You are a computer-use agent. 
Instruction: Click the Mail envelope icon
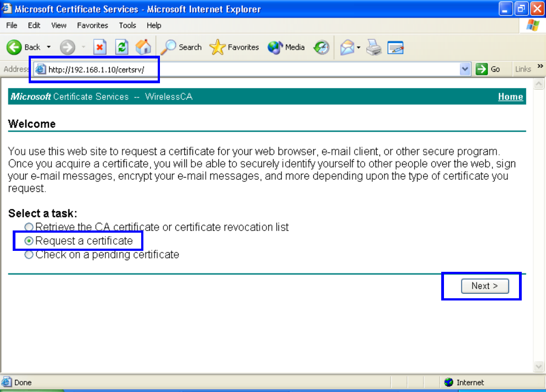pyautogui.click(x=347, y=47)
